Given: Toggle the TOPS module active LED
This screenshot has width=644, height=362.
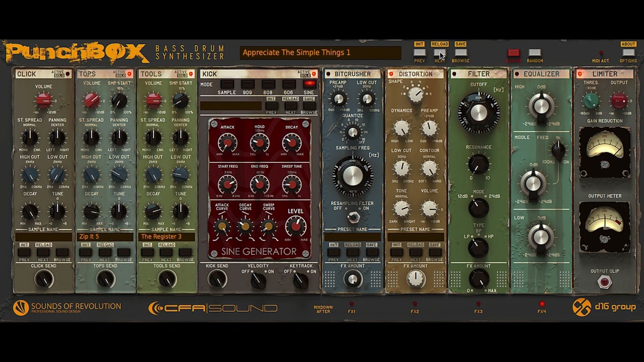Looking at the screenshot, I should (129, 74).
